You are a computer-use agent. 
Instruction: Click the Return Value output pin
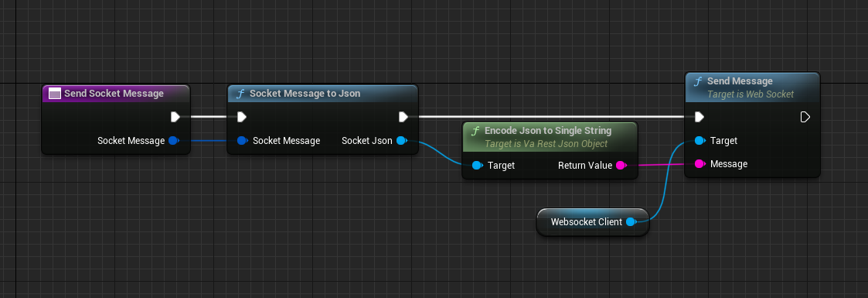(621, 165)
